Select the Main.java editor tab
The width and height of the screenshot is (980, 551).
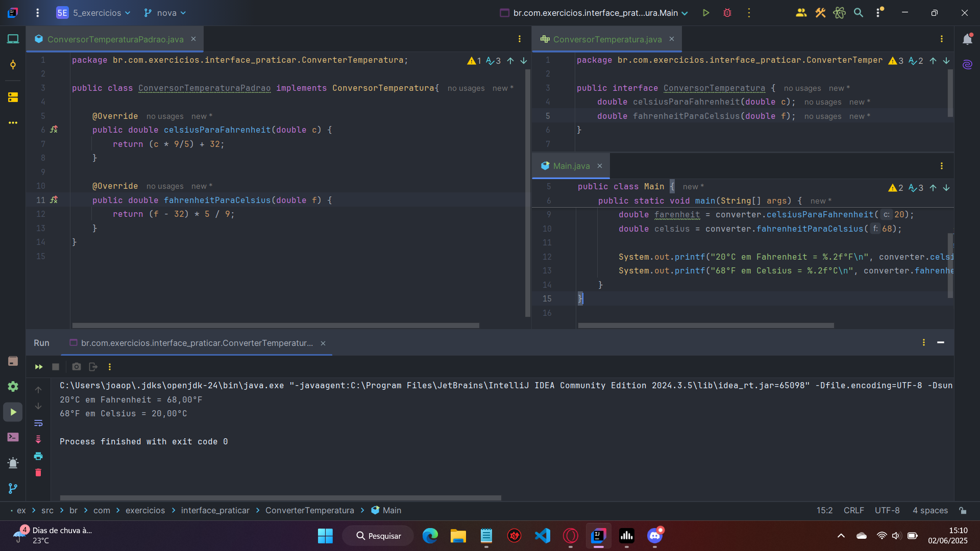tap(571, 166)
